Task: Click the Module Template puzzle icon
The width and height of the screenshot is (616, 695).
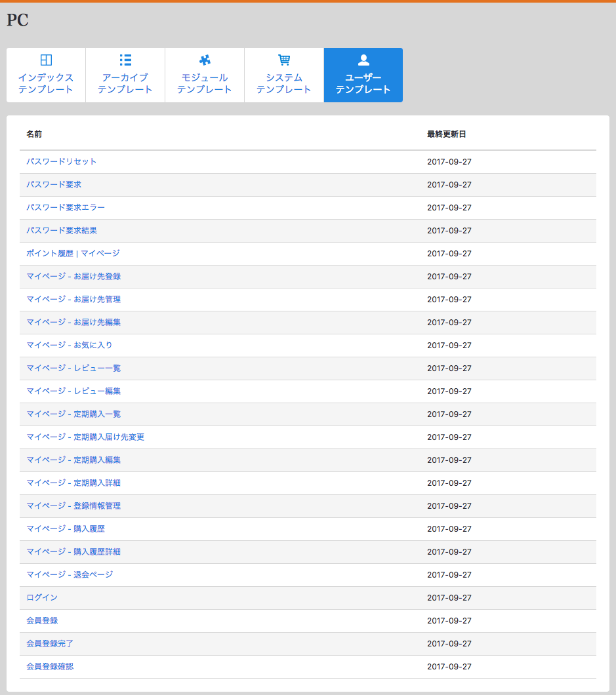Action: tap(205, 60)
